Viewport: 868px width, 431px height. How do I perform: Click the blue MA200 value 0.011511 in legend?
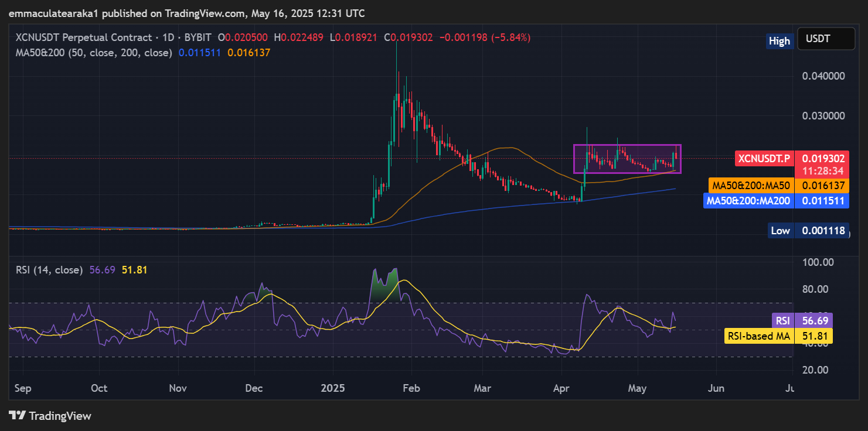(200, 52)
